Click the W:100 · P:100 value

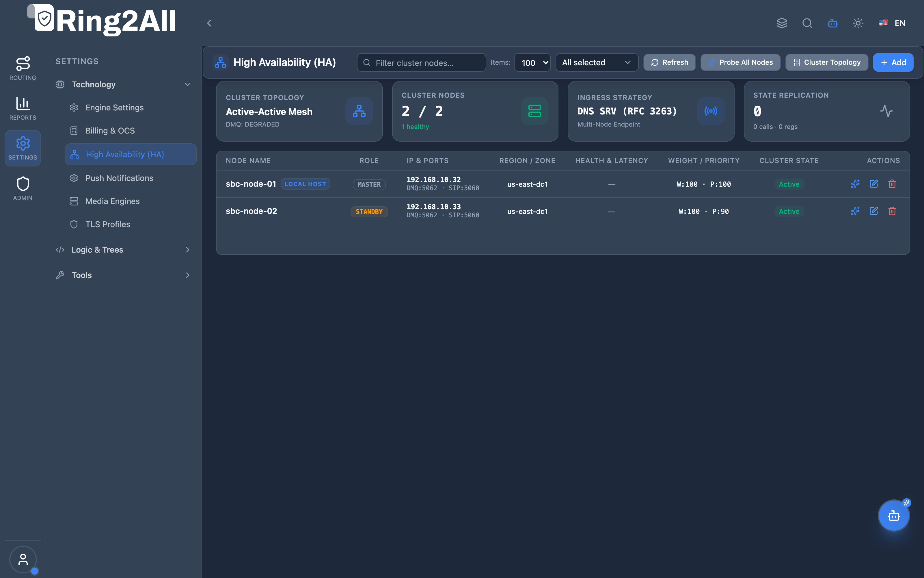click(703, 184)
